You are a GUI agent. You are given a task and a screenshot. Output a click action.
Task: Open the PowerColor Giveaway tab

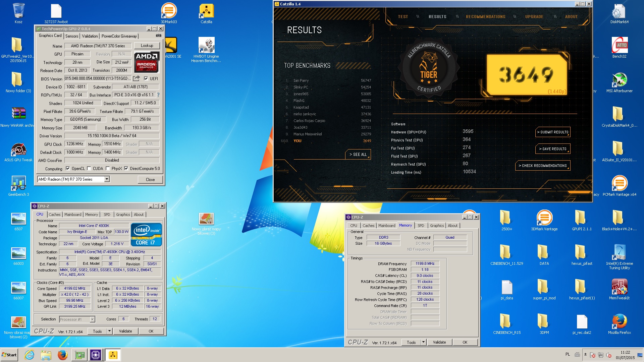(119, 36)
